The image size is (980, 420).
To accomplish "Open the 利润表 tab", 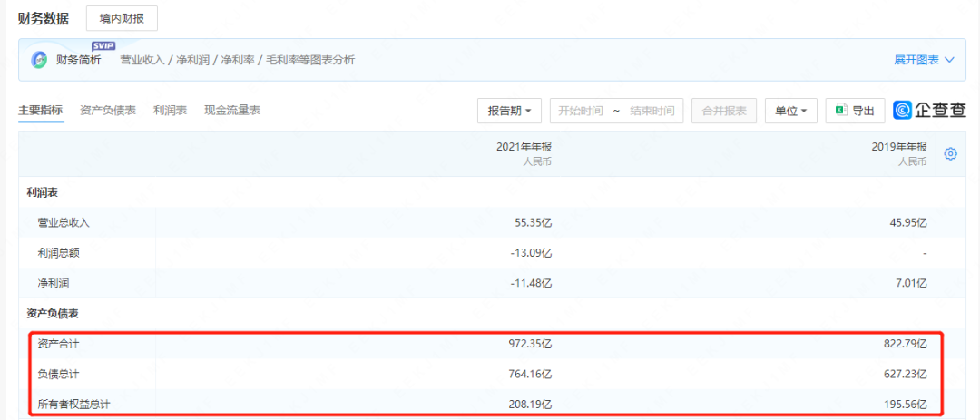I will [x=170, y=111].
